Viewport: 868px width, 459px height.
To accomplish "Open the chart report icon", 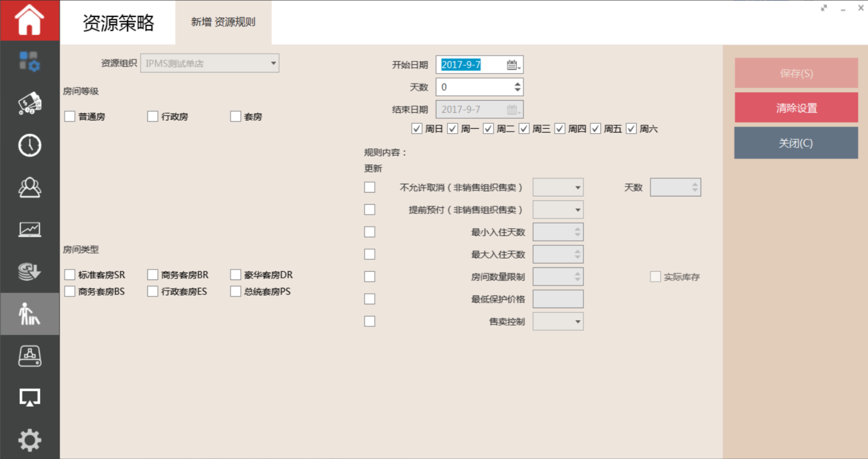I will point(29,229).
